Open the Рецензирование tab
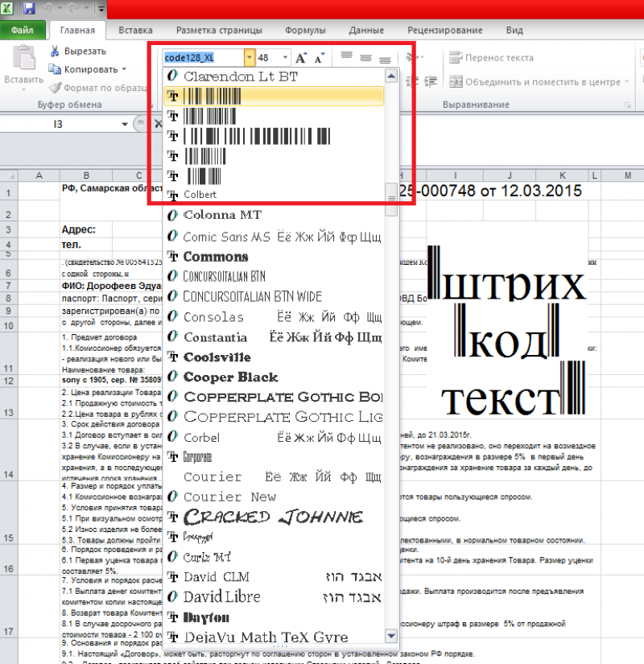The height and width of the screenshot is (664, 644). 445,30
